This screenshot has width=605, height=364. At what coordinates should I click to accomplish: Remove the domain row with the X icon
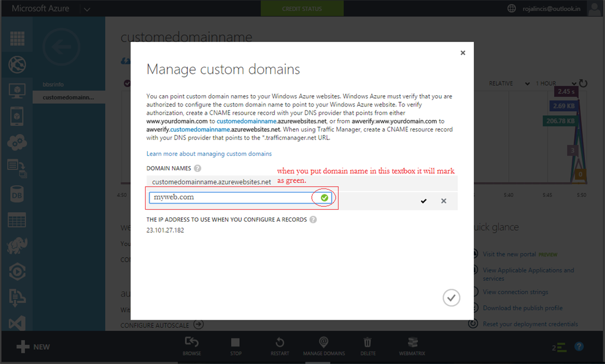pyautogui.click(x=443, y=201)
